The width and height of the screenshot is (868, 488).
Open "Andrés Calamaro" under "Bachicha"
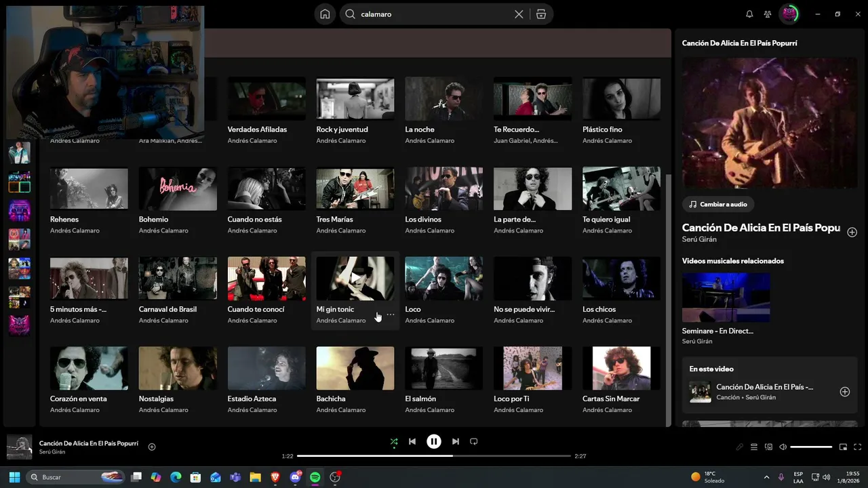coord(341,410)
